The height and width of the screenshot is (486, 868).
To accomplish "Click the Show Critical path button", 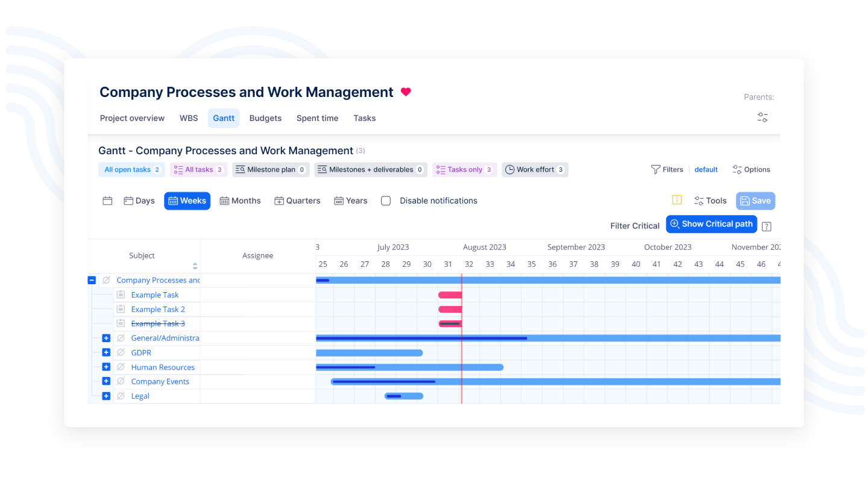I will [x=711, y=224].
